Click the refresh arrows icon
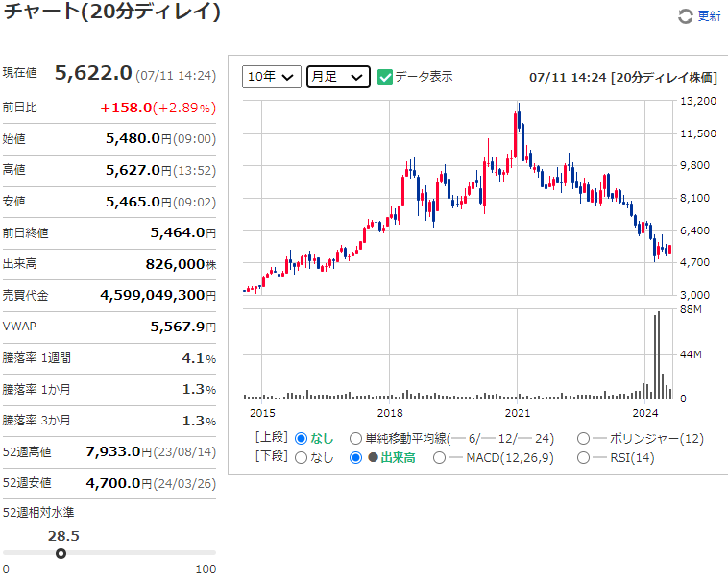Screen dimensions: 728x581 [685, 16]
